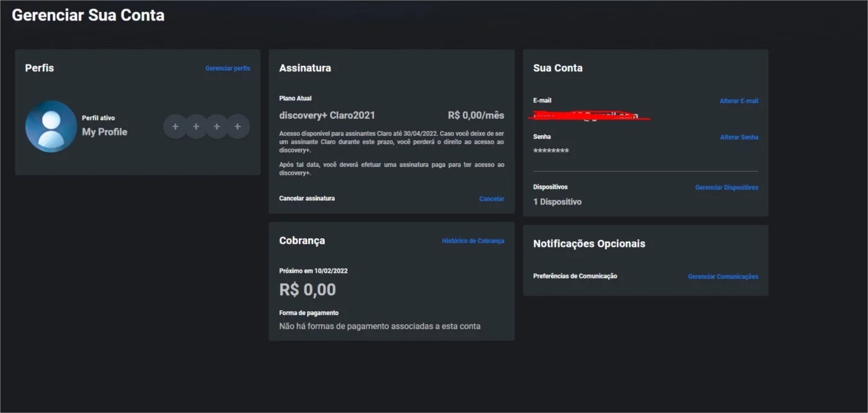This screenshot has width=868, height=413.
Task: Click the large R$ 0,00 billing amount
Action: click(x=308, y=290)
